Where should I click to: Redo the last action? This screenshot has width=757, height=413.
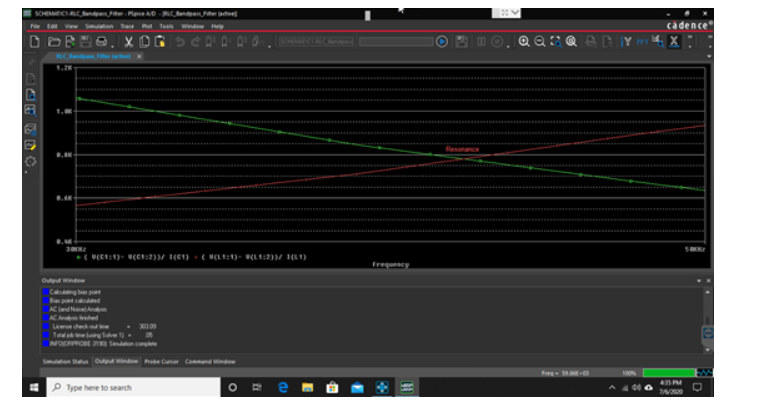point(195,42)
